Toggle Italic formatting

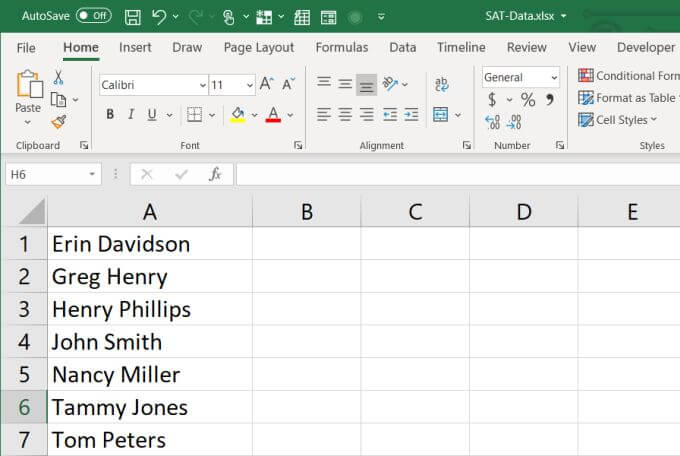131,115
